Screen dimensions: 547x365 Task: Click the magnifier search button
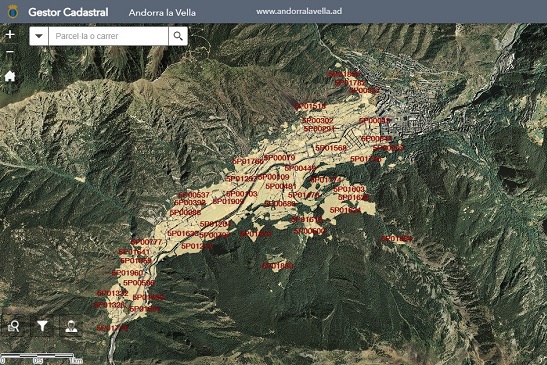tap(178, 36)
